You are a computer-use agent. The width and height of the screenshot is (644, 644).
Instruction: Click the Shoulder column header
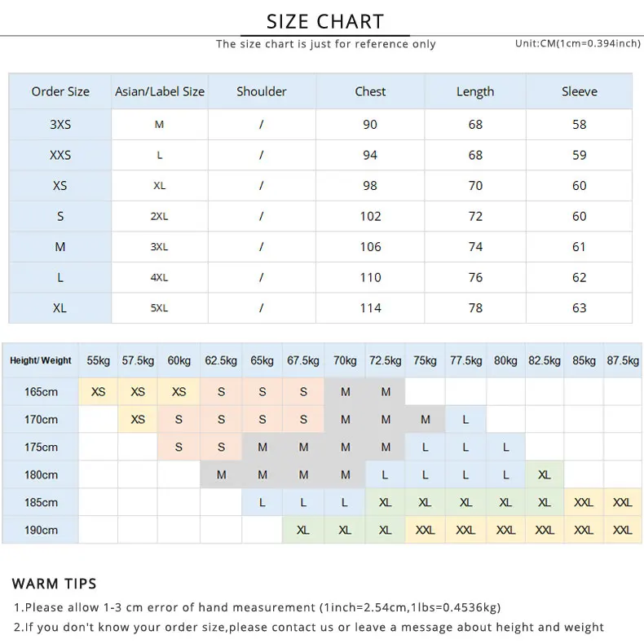point(262,91)
